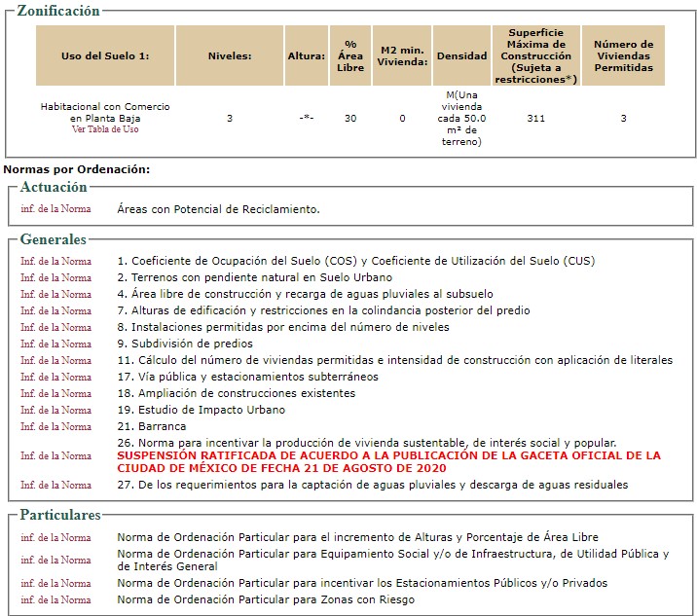Click the 2. Terrenos con pendiente natural text
Screen dimensions: 697x616
[255, 277]
